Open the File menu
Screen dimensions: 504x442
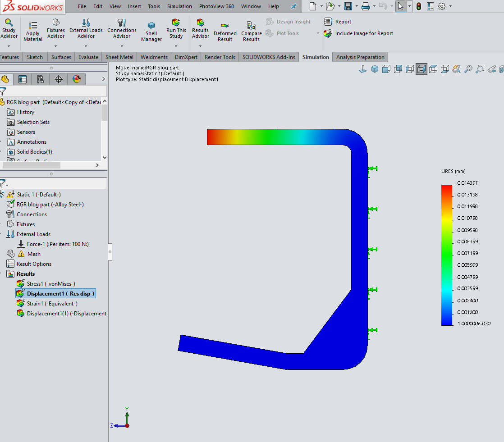point(82,6)
